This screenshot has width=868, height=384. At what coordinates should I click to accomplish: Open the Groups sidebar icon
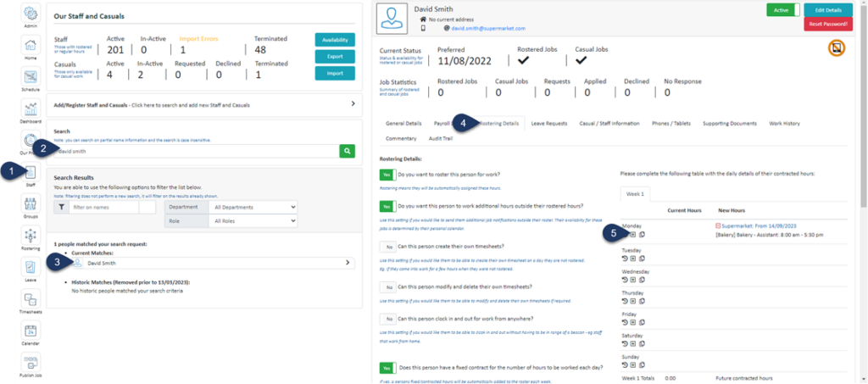click(31, 203)
